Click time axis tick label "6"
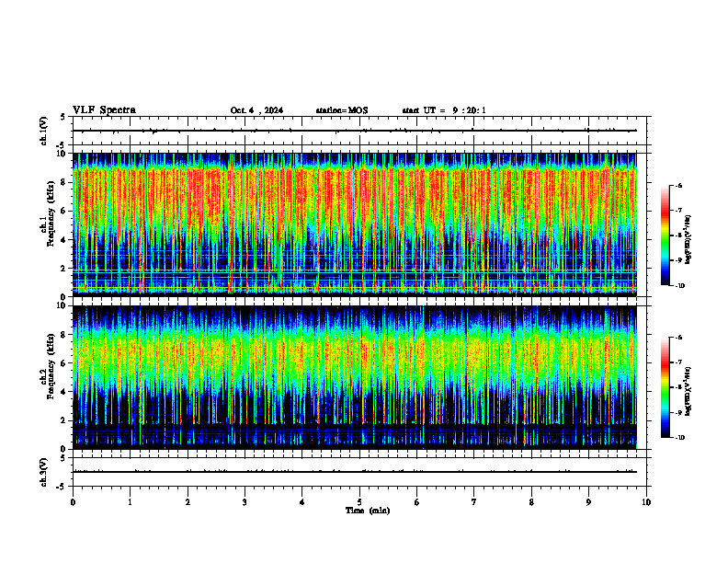The image size is (728, 563). tap(417, 502)
